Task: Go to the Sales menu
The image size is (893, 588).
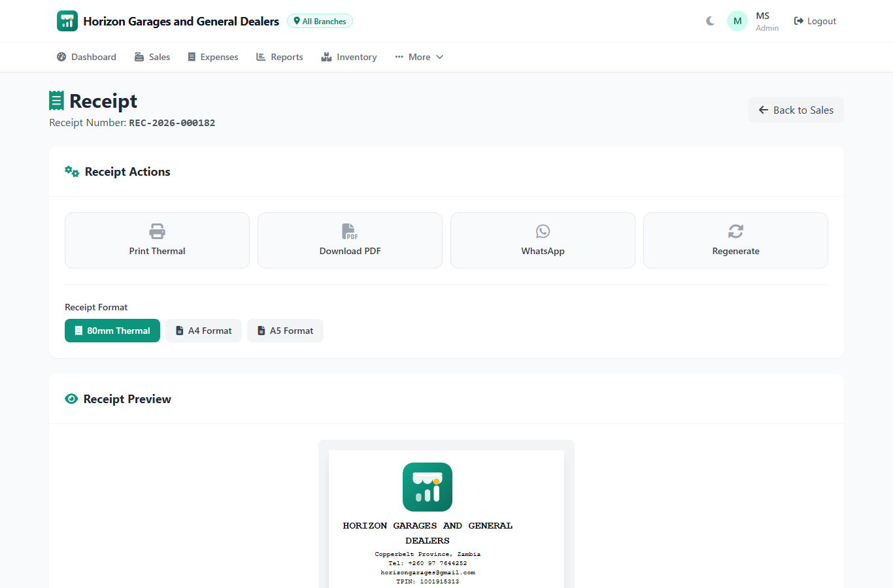Action: coord(152,57)
